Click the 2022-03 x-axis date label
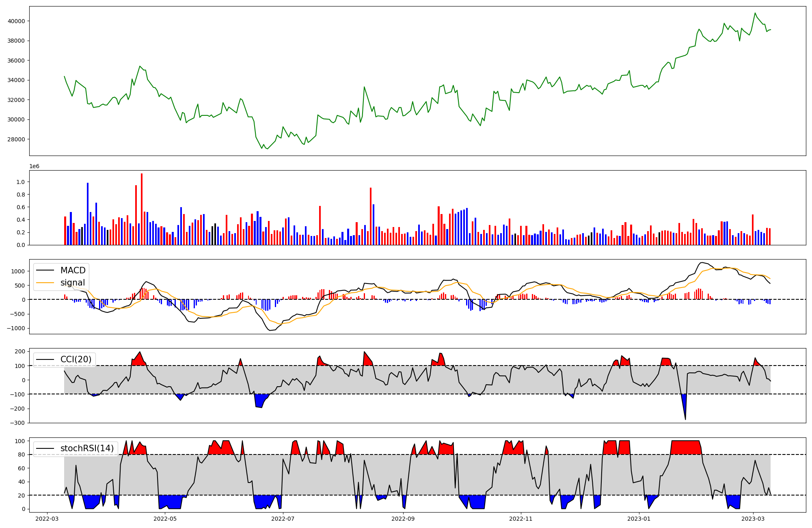Viewport: 812px width, 528px height. [47, 519]
